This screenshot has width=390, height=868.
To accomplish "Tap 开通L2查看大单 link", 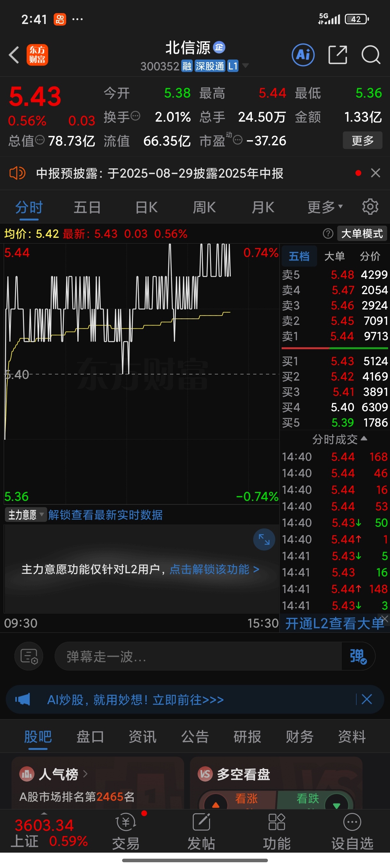I will (334, 623).
